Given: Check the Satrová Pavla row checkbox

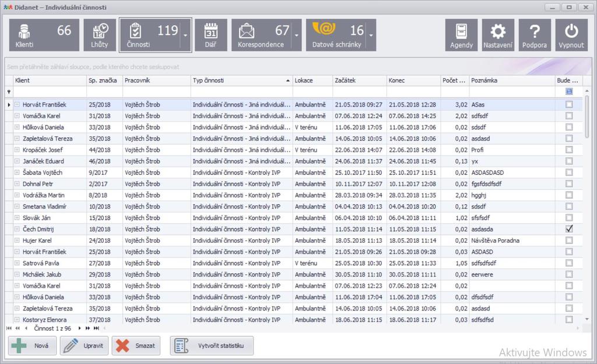Looking at the screenshot, I should click(569, 263).
